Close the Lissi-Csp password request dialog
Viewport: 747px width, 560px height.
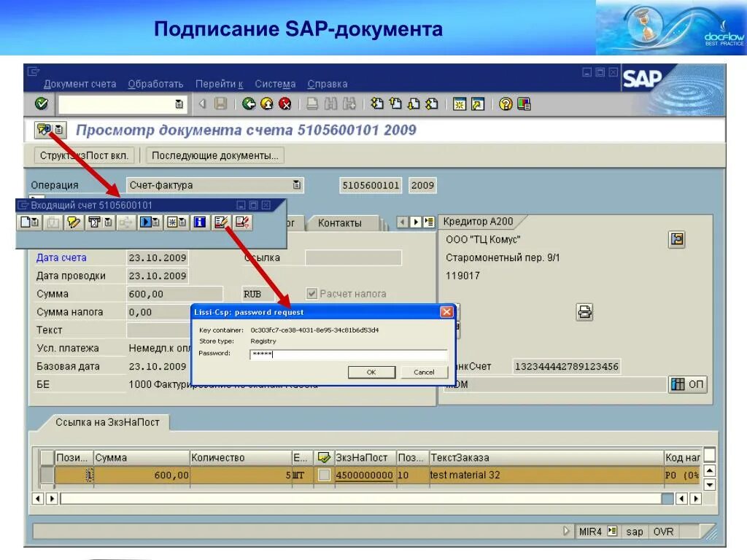pos(446,311)
